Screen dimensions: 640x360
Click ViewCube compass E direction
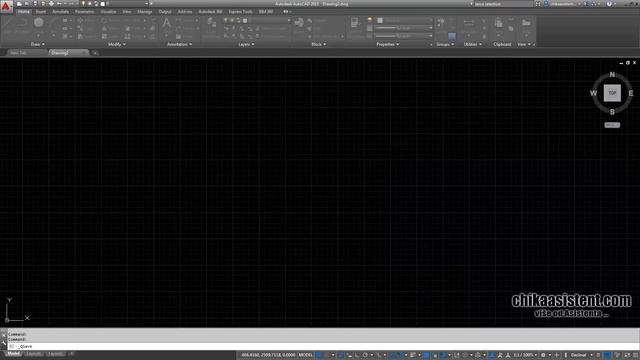tap(631, 93)
